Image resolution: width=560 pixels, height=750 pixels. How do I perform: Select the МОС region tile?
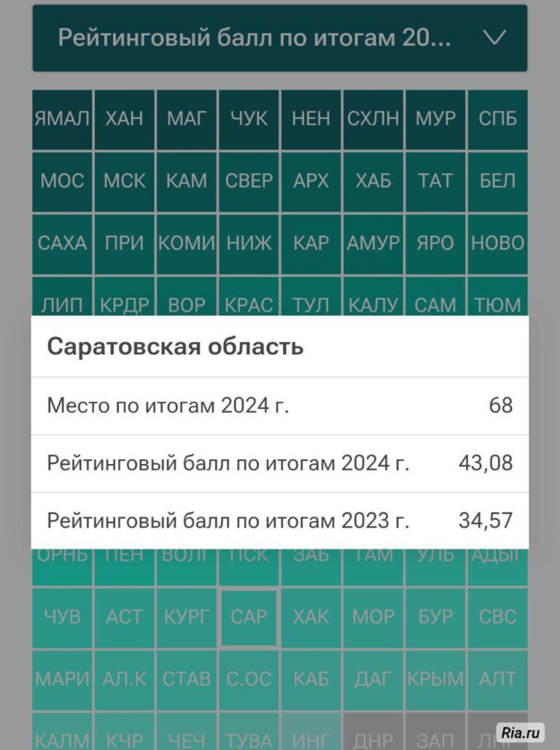click(x=62, y=181)
